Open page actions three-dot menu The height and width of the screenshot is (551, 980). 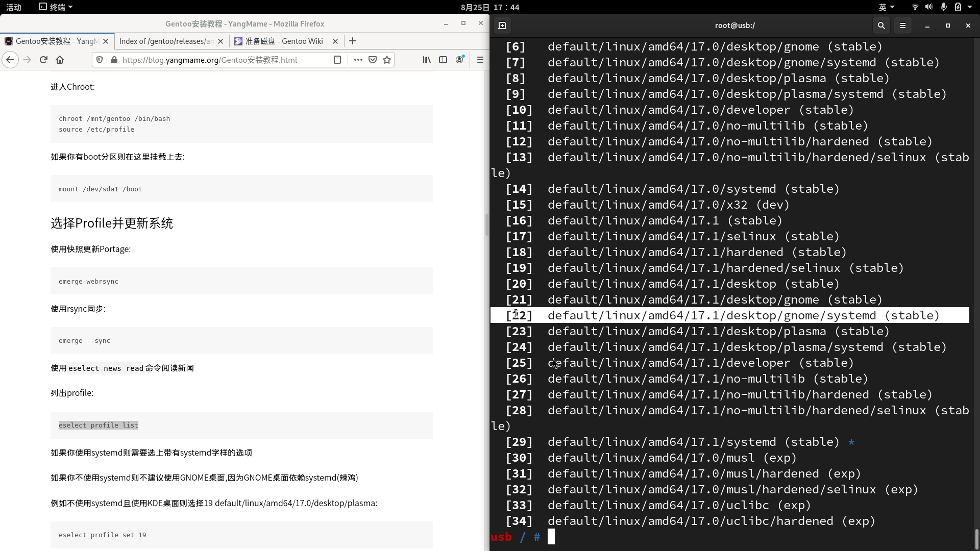(x=358, y=60)
